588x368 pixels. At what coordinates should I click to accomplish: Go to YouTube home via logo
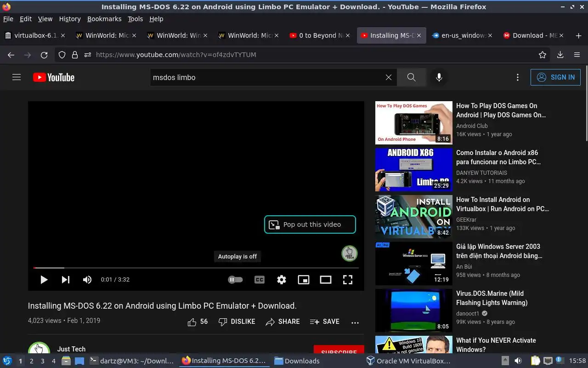(x=54, y=77)
